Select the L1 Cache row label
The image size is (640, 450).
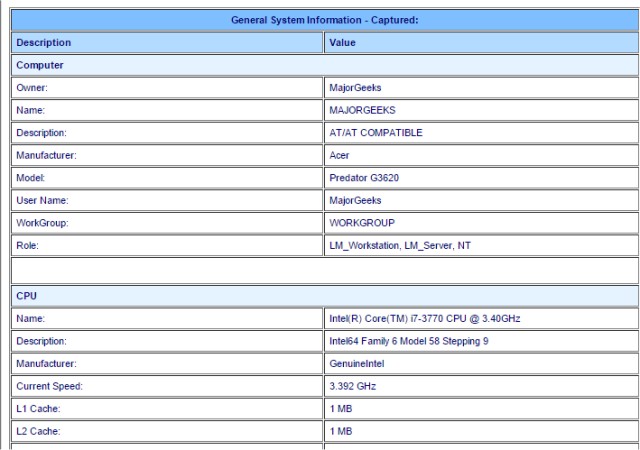coord(167,408)
